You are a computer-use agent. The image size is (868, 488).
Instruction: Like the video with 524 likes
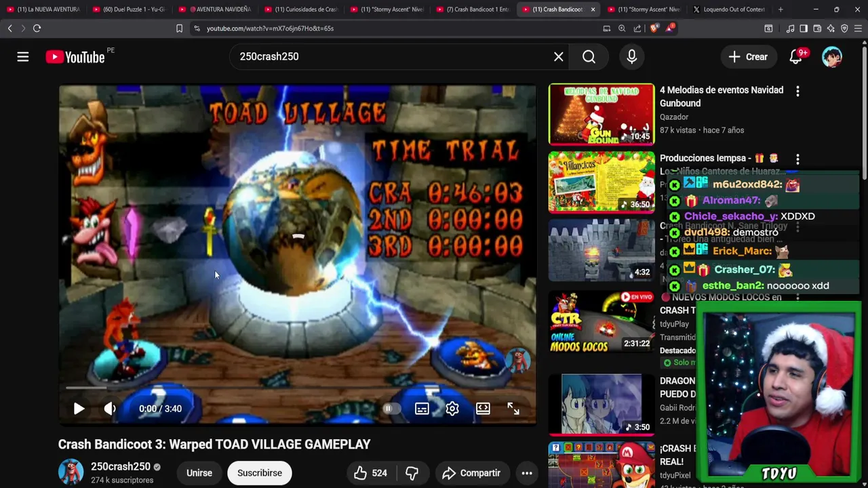click(x=370, y=473)
